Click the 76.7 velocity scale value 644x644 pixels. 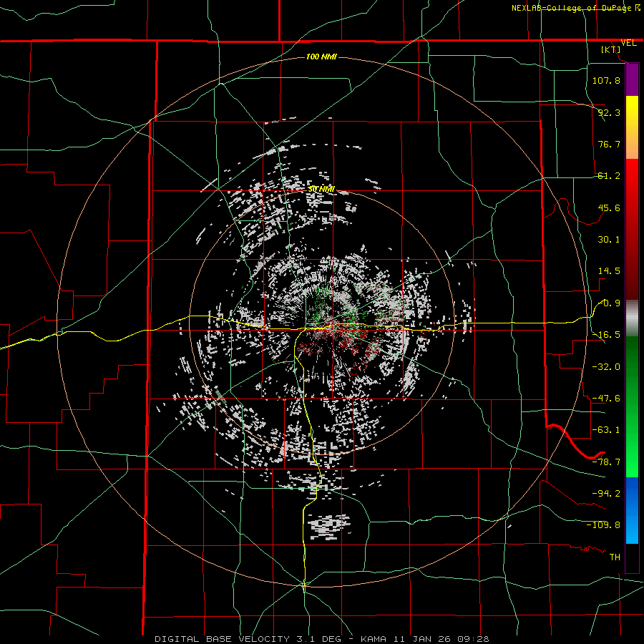pos(609,144)
